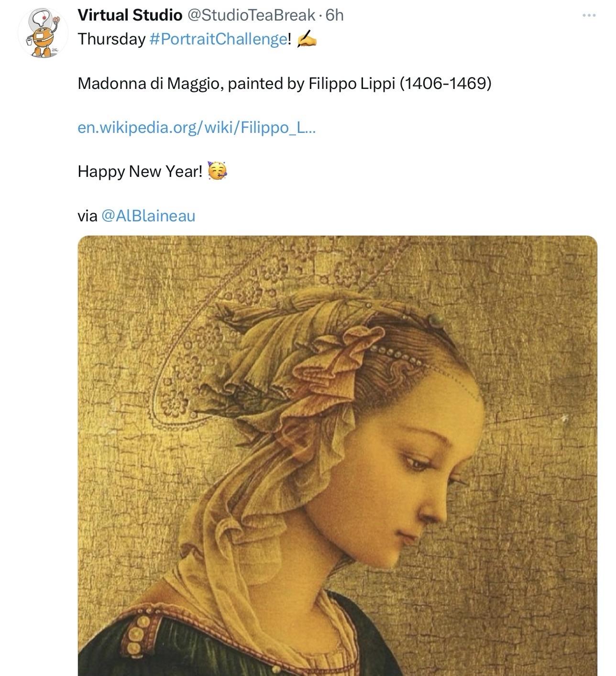Click the party face emoji
Viewport: 616px width, 676px height.
click(x=217, y=171)
